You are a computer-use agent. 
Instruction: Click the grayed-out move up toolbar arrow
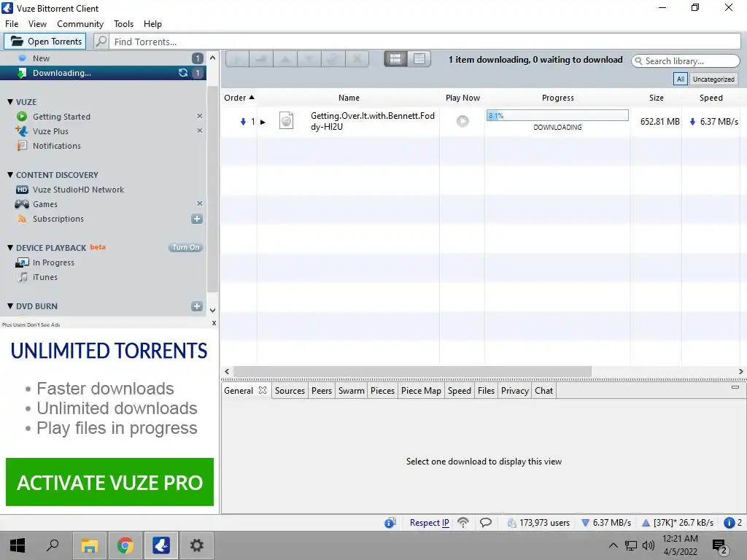coord(285,59)
